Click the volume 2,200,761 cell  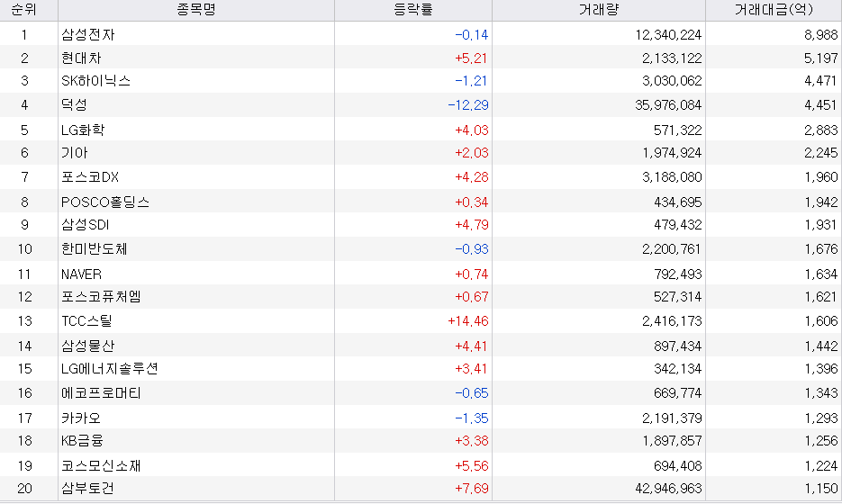[x=672, y=249]
